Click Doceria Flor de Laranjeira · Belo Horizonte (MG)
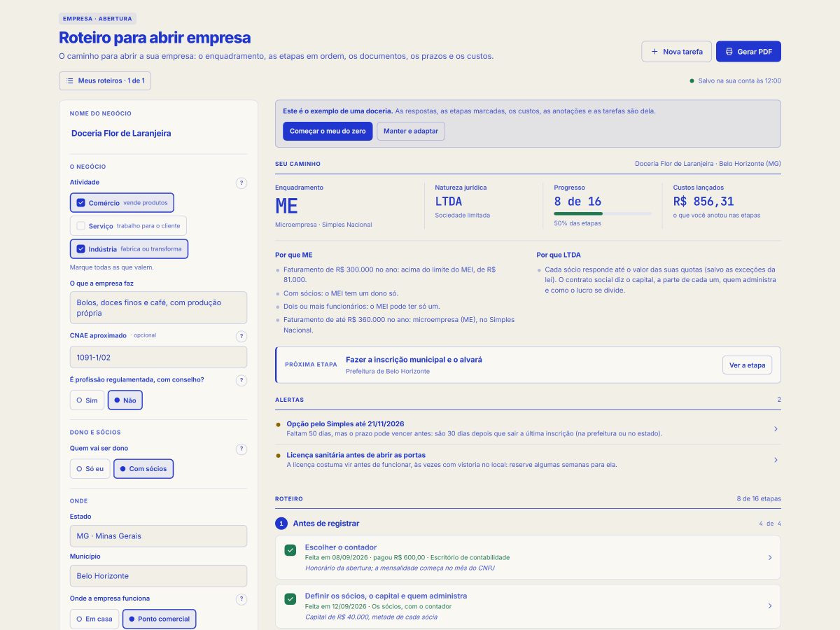This screenshot has width=840, height=630. (x=708, y=164)
